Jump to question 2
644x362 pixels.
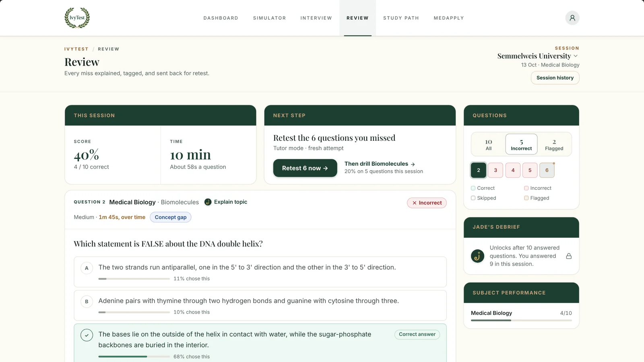479,170
